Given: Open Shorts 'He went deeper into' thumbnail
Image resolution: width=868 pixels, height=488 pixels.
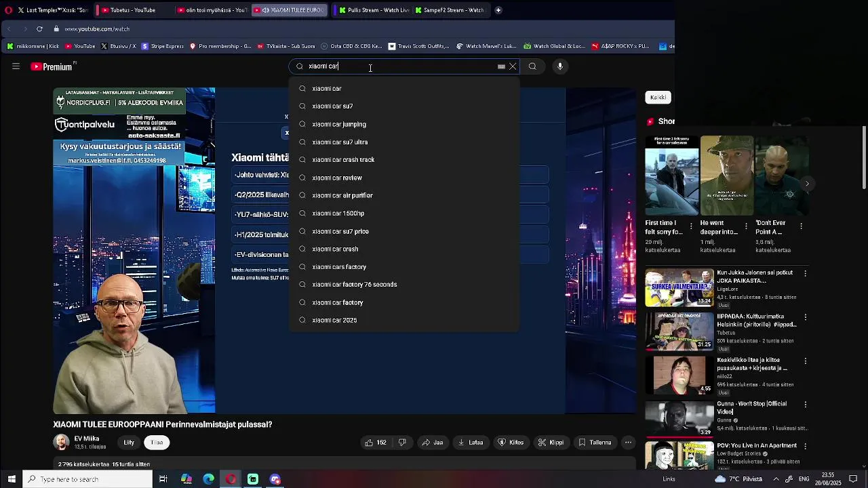Looking at the screenshot, I should tap(727, 176).
